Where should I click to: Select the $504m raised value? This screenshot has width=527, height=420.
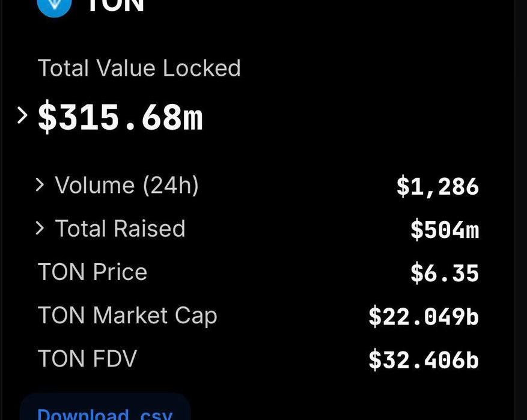click(x=445, y=230)
